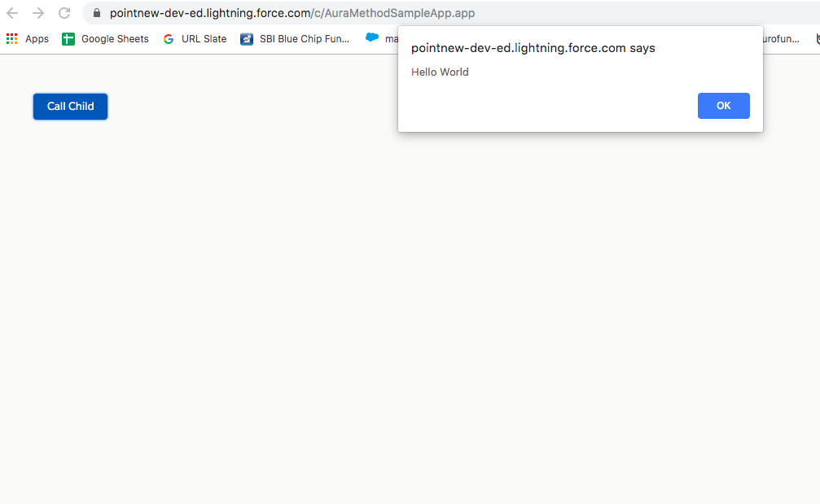
Task: Click the 'Hello World' alert message text
Action: (440, 72)
